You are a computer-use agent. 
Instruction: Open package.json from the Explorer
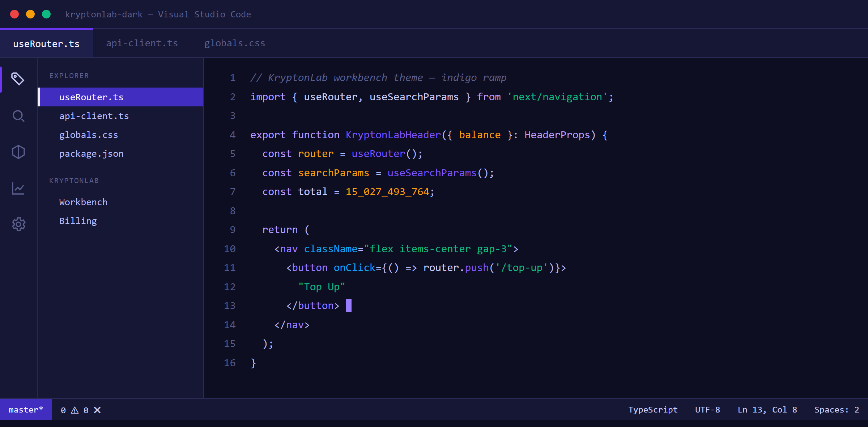[x=121, y=153]
